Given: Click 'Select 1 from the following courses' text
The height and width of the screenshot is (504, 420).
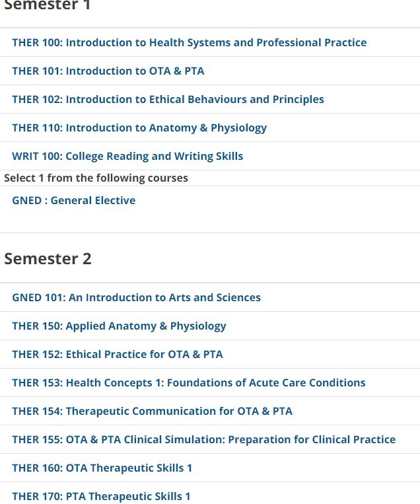Looking at the screenshot, I should coord(96,178).
